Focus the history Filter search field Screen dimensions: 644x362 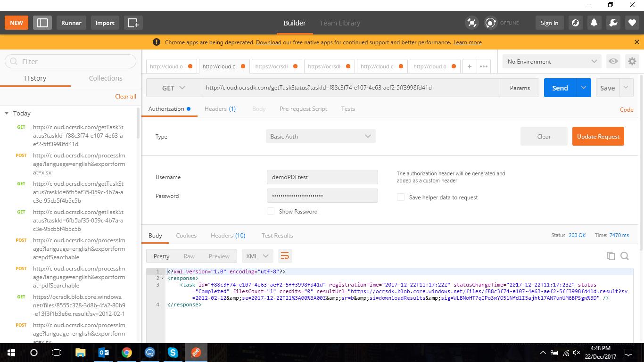[71, 61]
